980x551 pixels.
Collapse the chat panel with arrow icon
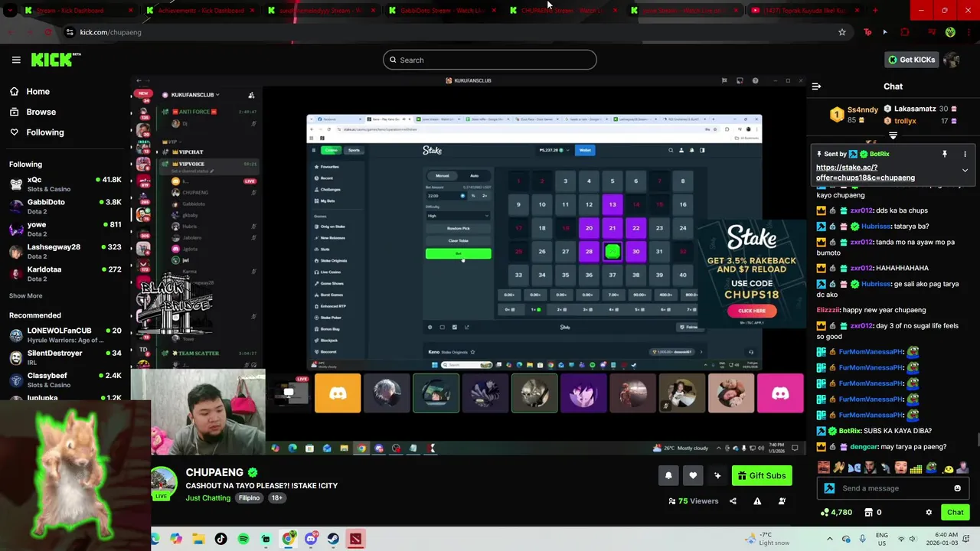pos(816,86)
